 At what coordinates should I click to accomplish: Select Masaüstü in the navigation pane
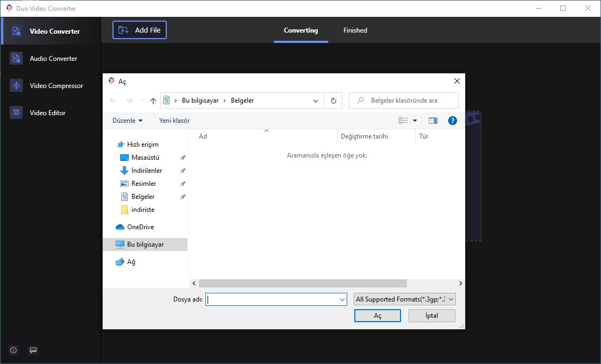pyautogui.click(x=145, y=158)
